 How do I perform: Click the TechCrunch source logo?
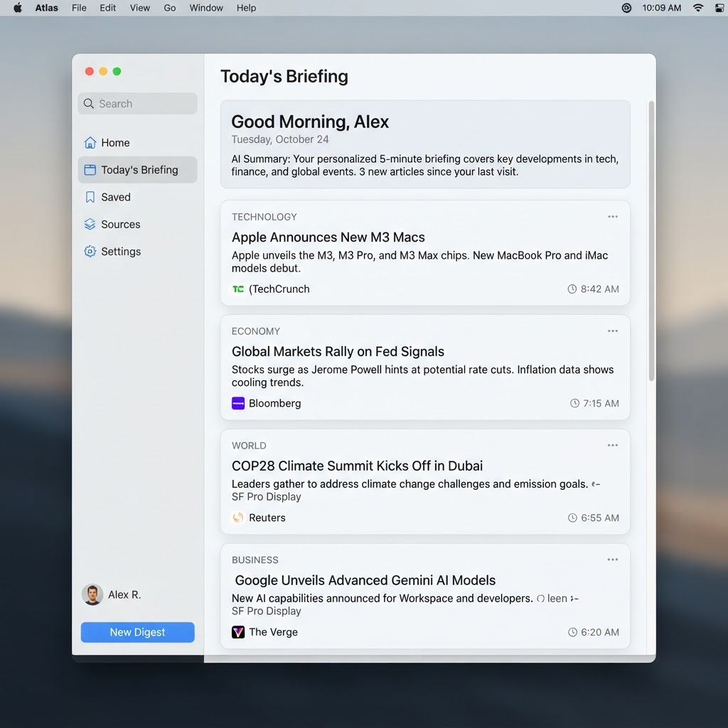pos(238,289)
